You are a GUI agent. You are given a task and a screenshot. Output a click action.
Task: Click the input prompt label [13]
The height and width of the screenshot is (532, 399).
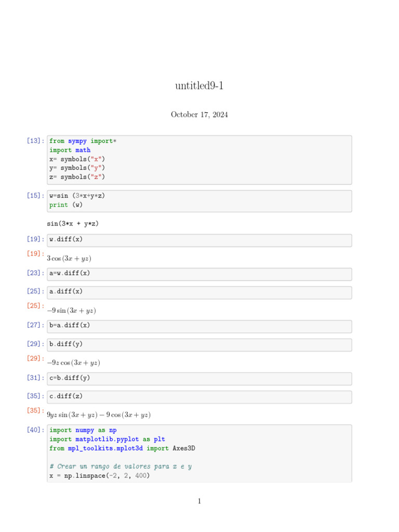point(36,141)
